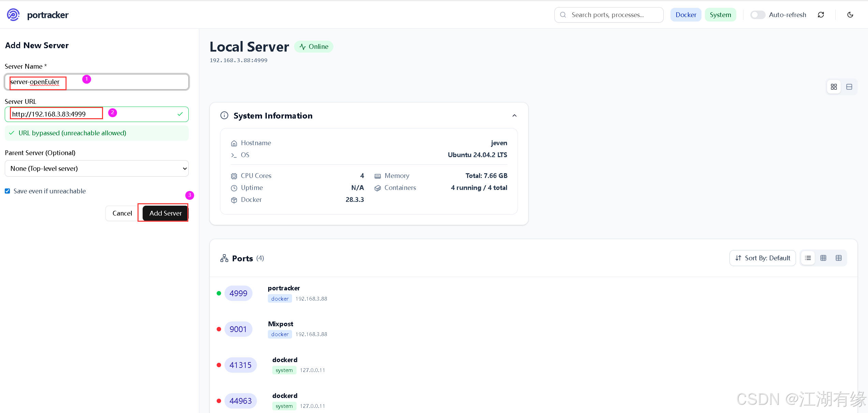Click the Cancel button

[122, 213]
